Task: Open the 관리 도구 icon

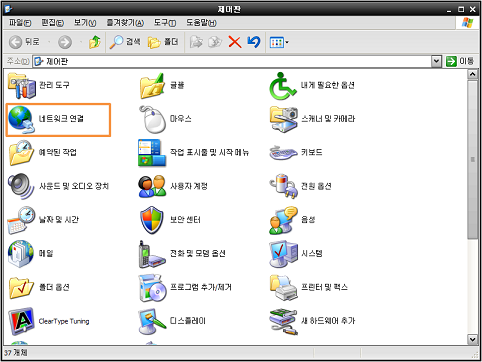Action: (x=22, y=86)
